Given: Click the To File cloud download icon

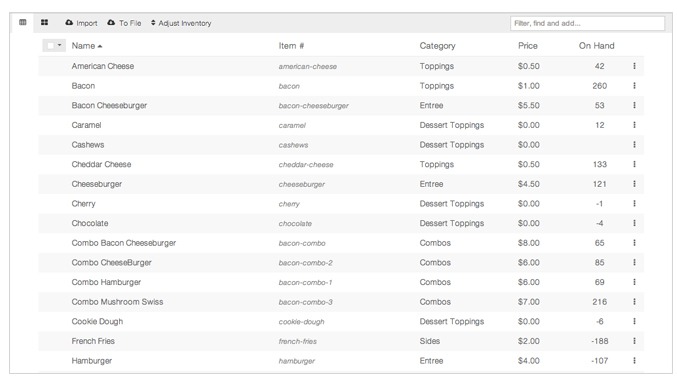Looking at the screenshot, I should pos(111,22).
